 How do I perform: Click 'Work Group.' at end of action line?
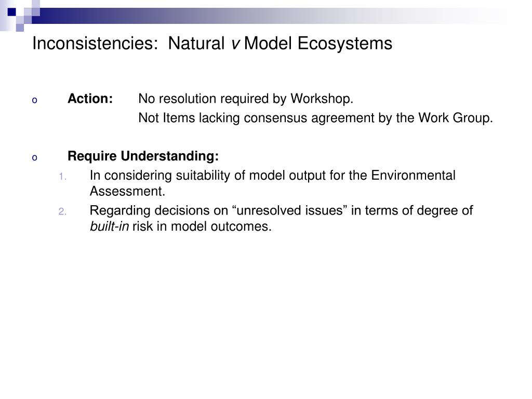coord(456,118)
